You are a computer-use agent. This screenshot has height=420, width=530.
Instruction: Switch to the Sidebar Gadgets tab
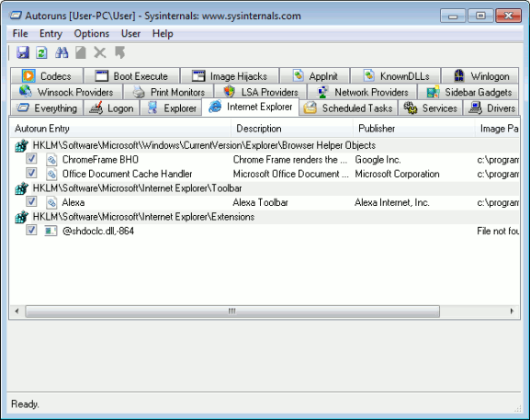pos(468,92)
